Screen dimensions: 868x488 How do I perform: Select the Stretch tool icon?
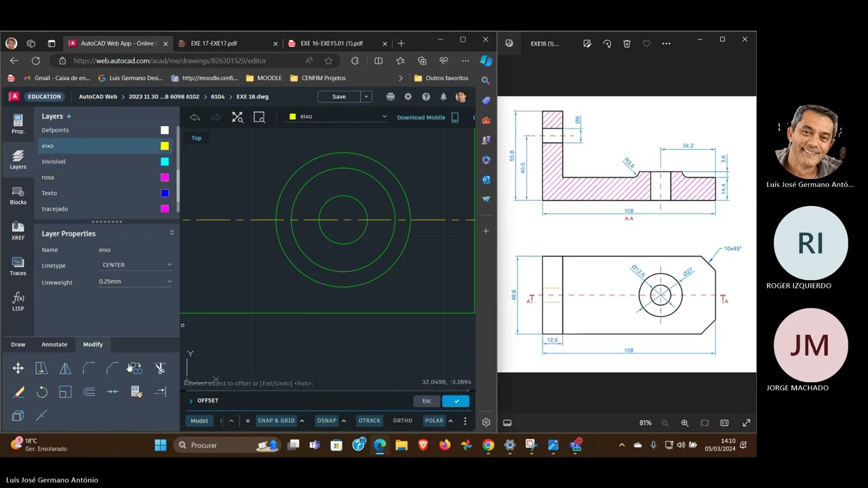[x=41, y=368]
